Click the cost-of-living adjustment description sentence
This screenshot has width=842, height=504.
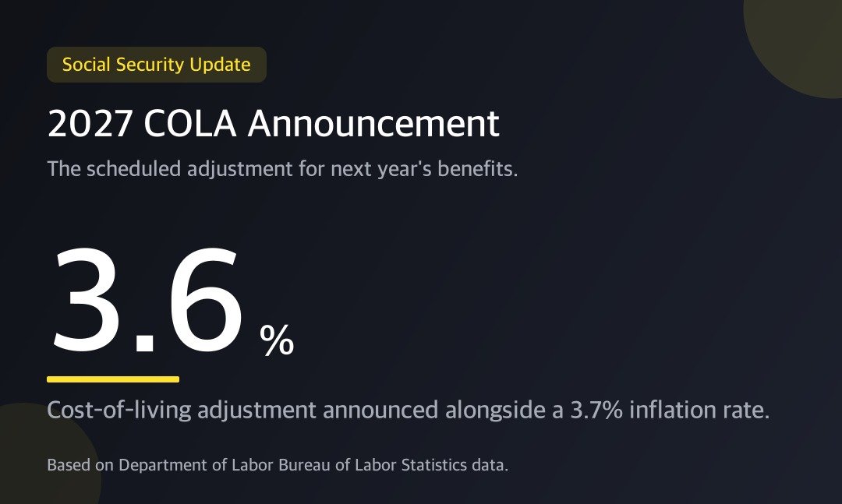[x=408, y=410]
